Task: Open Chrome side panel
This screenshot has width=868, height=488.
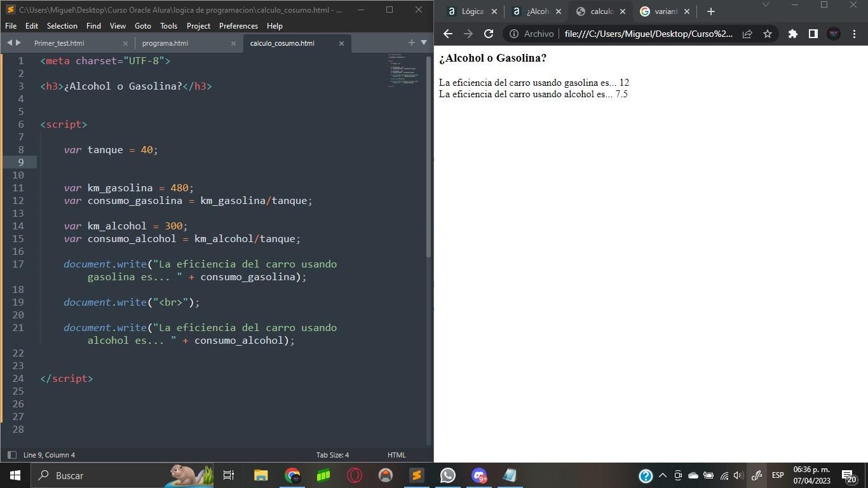Action: 813,34
